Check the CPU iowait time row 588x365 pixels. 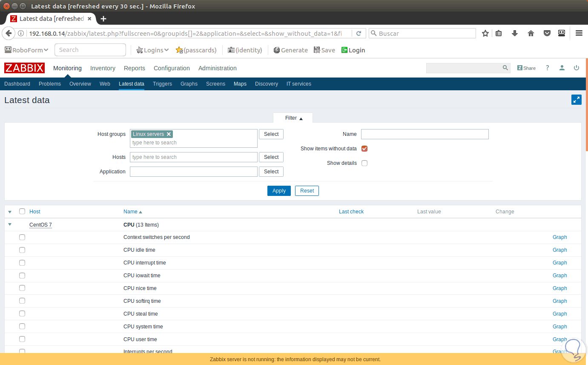22,276
